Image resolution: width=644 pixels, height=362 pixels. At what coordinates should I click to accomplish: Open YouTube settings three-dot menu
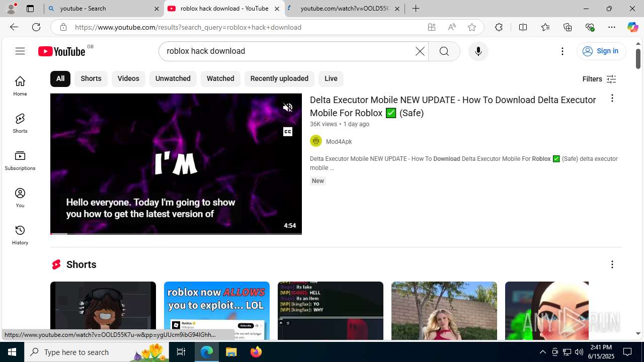click(x=562, y=51)
